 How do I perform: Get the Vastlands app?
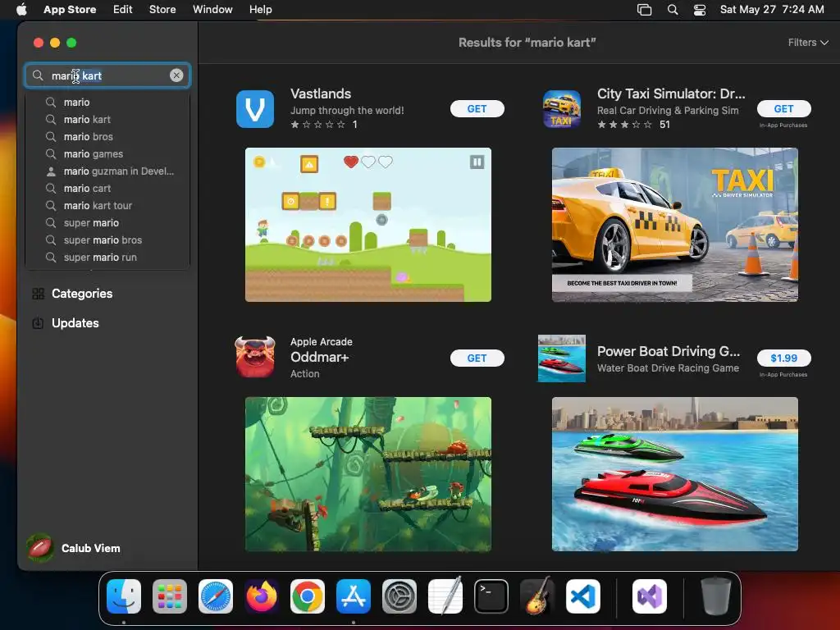477,109
